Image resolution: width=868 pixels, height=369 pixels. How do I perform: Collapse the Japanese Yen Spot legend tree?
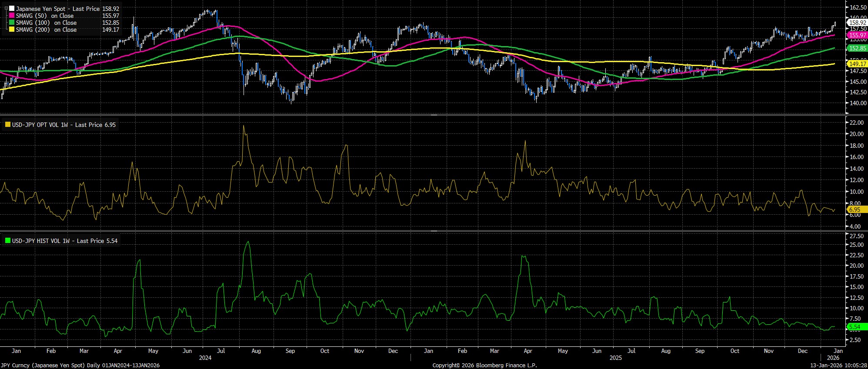click(x=6, y=8)
